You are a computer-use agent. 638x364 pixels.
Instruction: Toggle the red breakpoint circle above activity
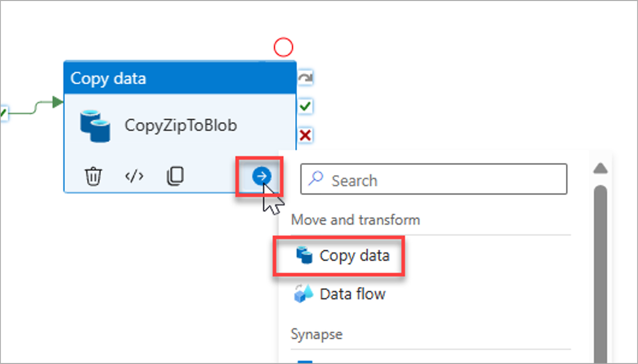pyautogui.click(x=283, y=47)
